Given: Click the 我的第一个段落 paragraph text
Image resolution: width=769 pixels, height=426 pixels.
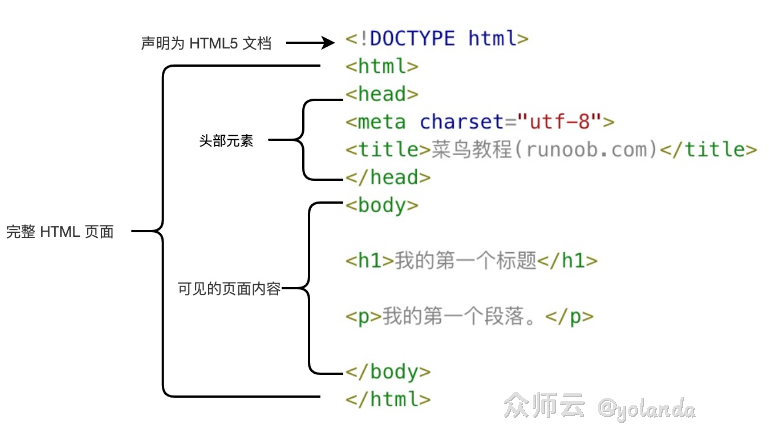Looking at the screenshot, I should click(458, 317).
